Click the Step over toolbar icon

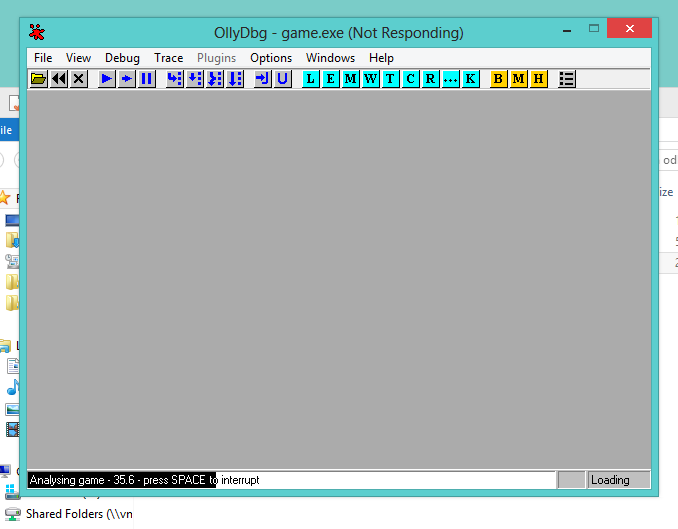click(x=195, y=79)
